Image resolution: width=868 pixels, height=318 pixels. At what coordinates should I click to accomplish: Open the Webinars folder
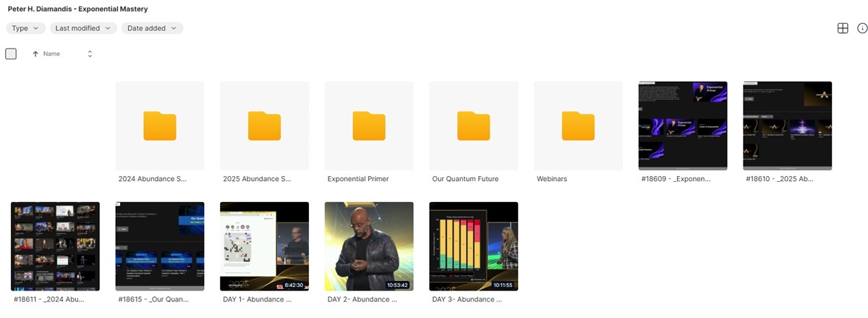(x=578, y=126)
